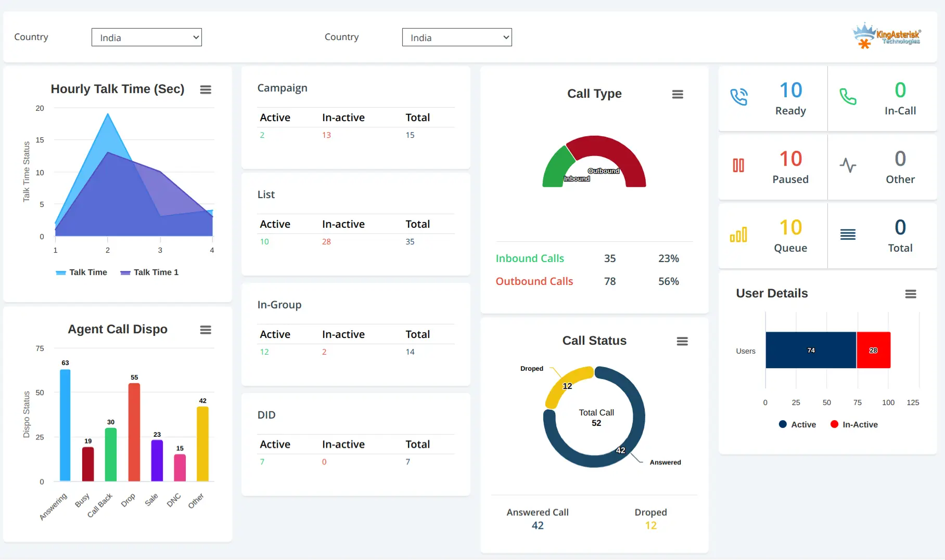Select the Outbound Calls label
This screenshot has width=945, height=560.
point(534,281)
